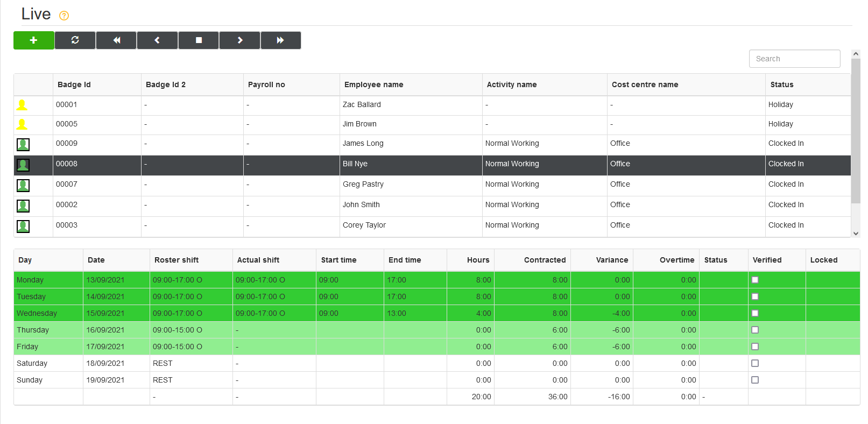Open the help icon beside Live heading
This screenshot has height=424, width=868.
[64, 16]
